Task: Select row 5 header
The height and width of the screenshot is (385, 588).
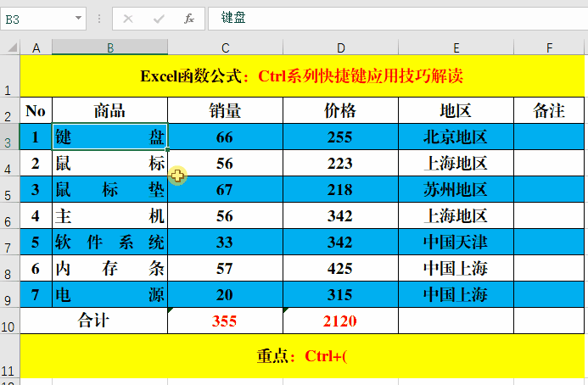Action: click(x=9, y=189)
